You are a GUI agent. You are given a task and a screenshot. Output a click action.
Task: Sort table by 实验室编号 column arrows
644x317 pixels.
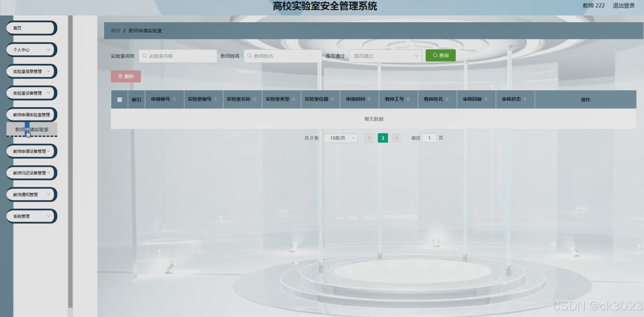pyautogui.click(x=216, y=99)
